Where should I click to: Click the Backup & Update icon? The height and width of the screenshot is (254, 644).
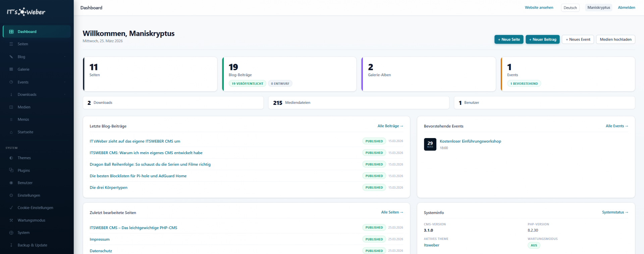click(x=11, y=245)
